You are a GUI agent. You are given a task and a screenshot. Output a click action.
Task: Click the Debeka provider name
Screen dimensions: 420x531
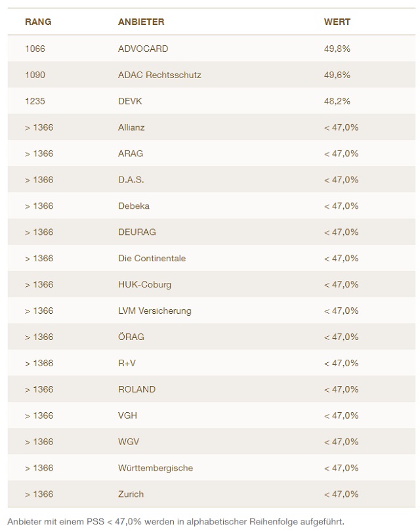tap(134, 206)
